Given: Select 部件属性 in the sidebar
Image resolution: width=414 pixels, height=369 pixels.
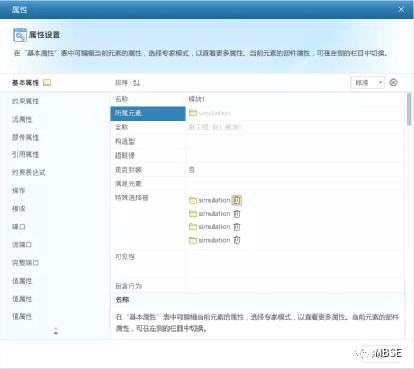Looking at the screenshot, I should 25,137.
